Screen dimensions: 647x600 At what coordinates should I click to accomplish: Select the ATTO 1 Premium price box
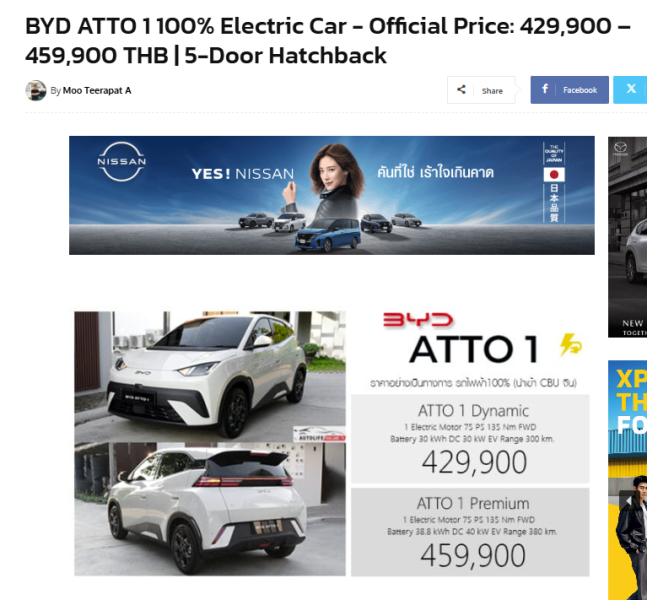coord(470,532)
